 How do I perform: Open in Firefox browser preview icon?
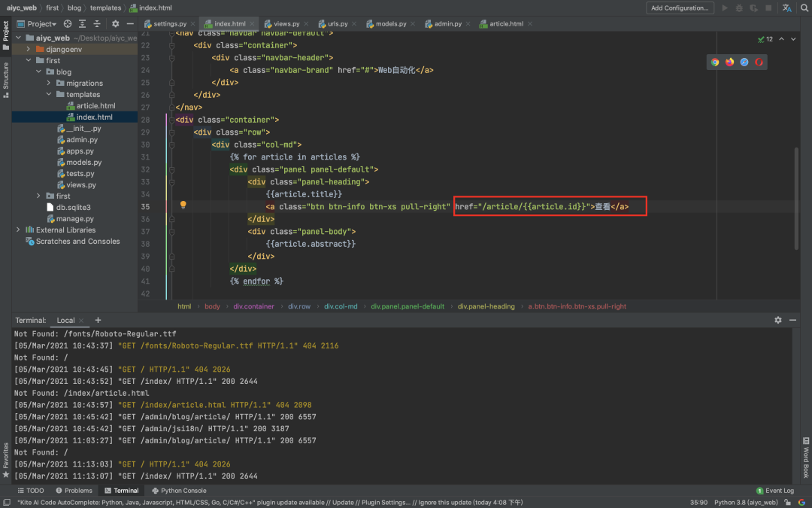pyautogui.click(x=729, y=62)
